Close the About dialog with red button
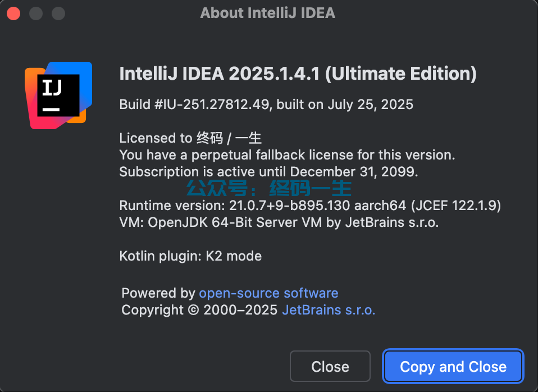The image size is (538, 392). [13, 13]
